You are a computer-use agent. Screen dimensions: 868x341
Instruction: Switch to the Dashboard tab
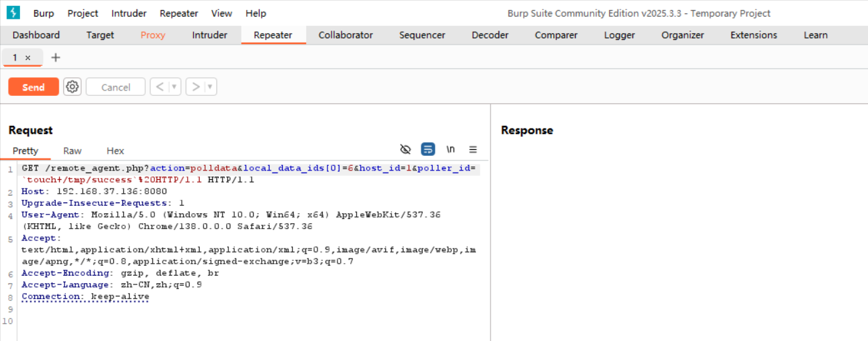(x=36, y=35)
